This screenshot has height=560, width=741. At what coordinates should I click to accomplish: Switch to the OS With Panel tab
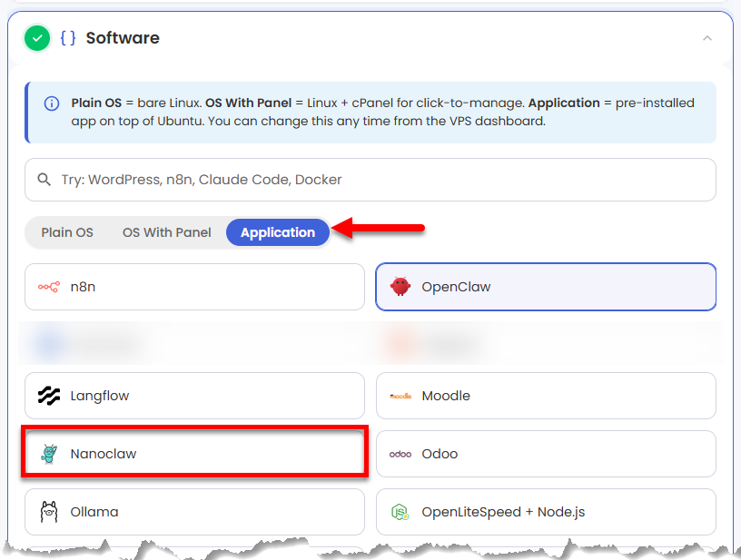click(166, 232)
